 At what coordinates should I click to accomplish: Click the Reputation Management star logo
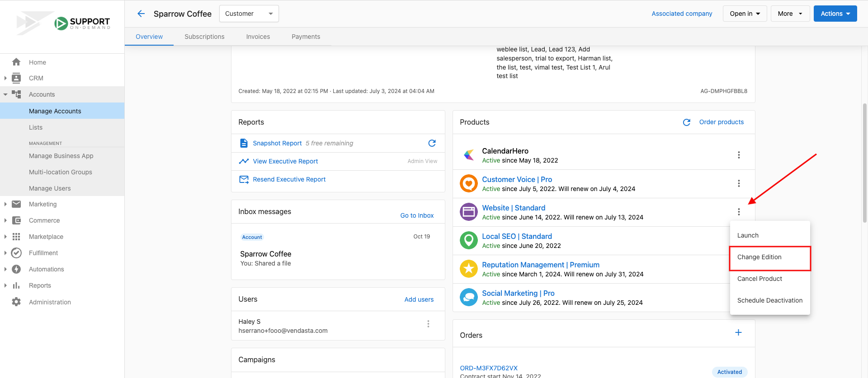[469, 269]
